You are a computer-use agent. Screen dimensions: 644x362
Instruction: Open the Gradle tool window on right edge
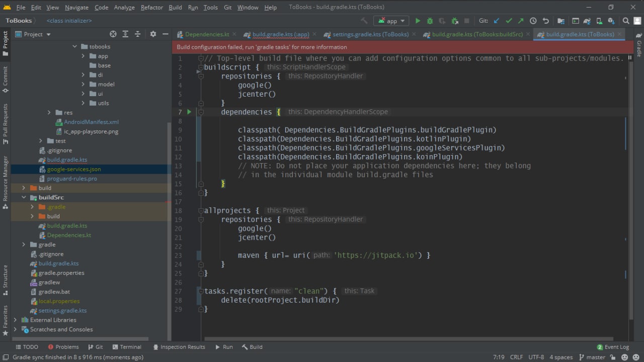click(x=639, y=46)
